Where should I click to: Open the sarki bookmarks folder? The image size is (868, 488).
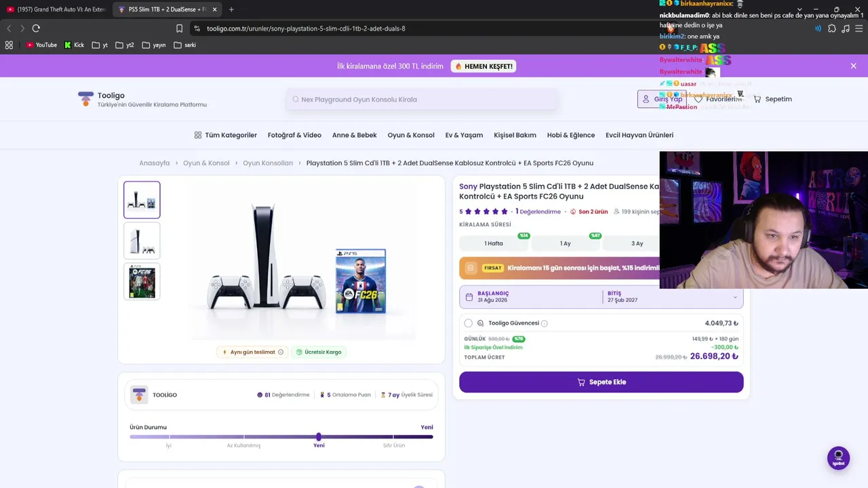(x=185, y=45)
